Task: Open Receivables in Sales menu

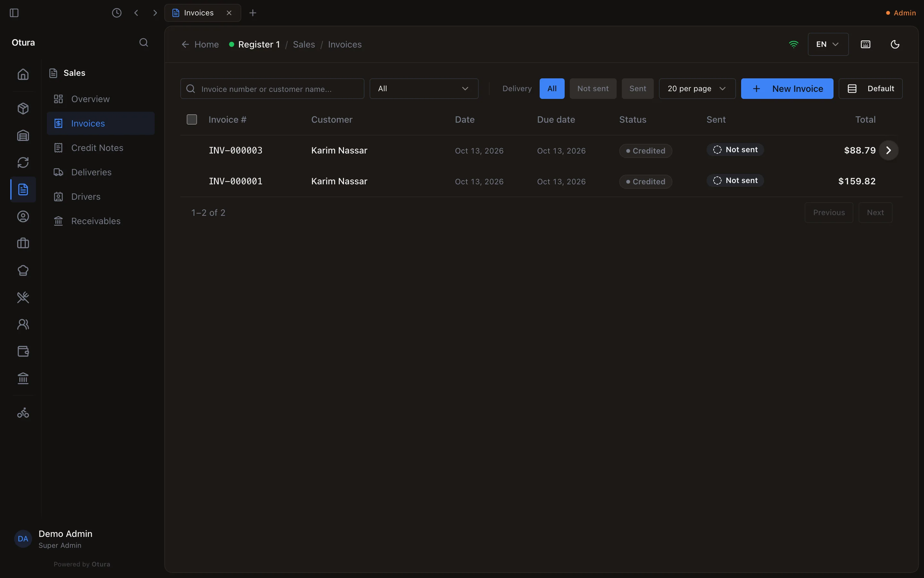Action: (x=101, y=221)
